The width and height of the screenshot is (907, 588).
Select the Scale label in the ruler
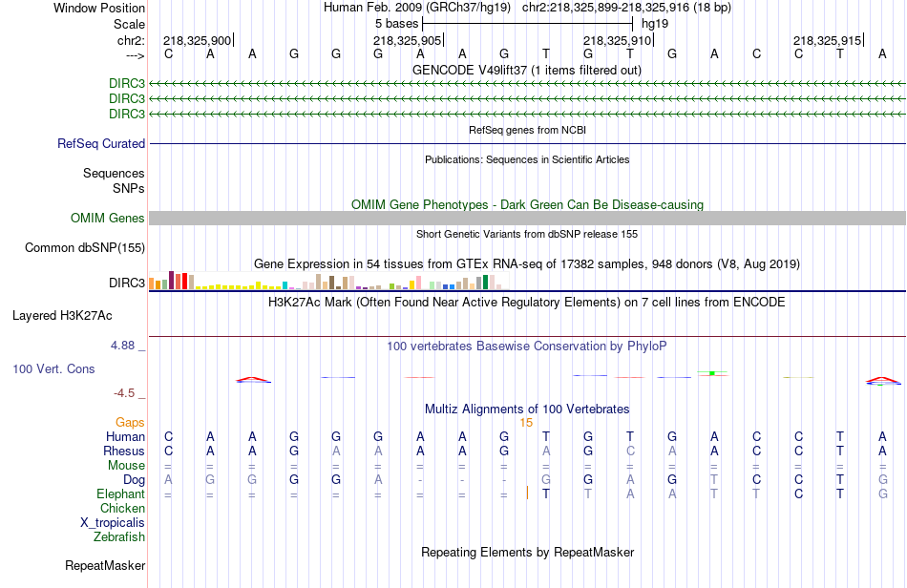click(129, 24)
